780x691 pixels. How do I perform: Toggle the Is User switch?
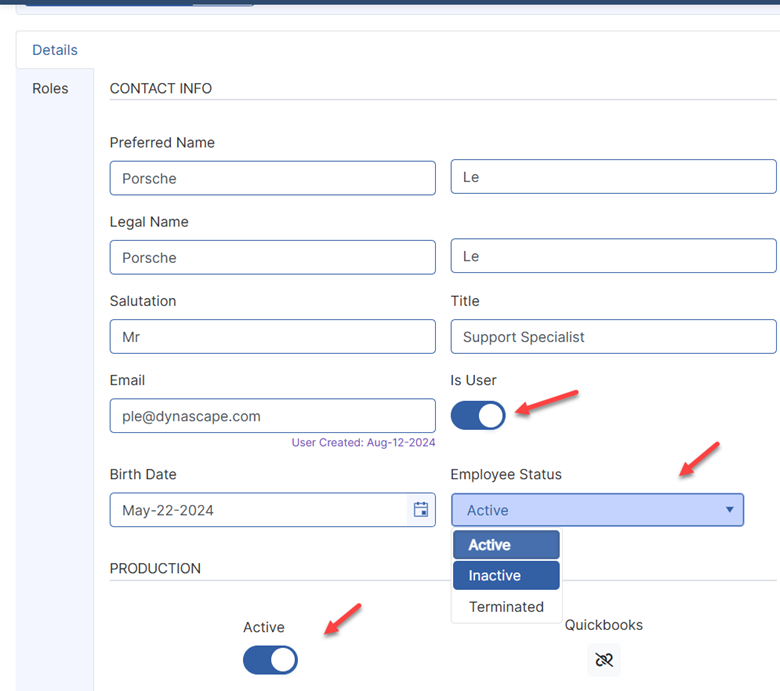(x=478, y=415)
